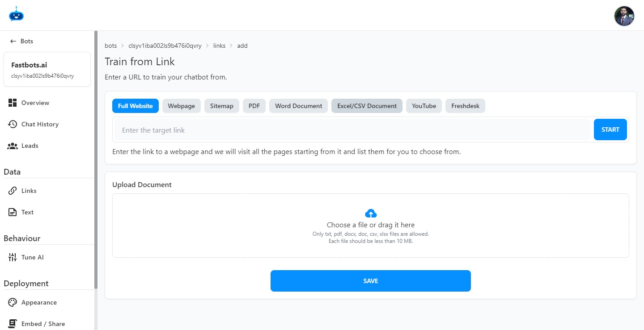Go back using the Bots arrow
644x330 pixels.
[13, 41]
